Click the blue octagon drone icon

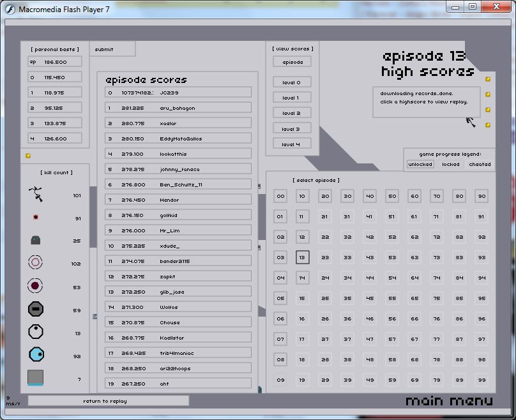tap(36, 355)
